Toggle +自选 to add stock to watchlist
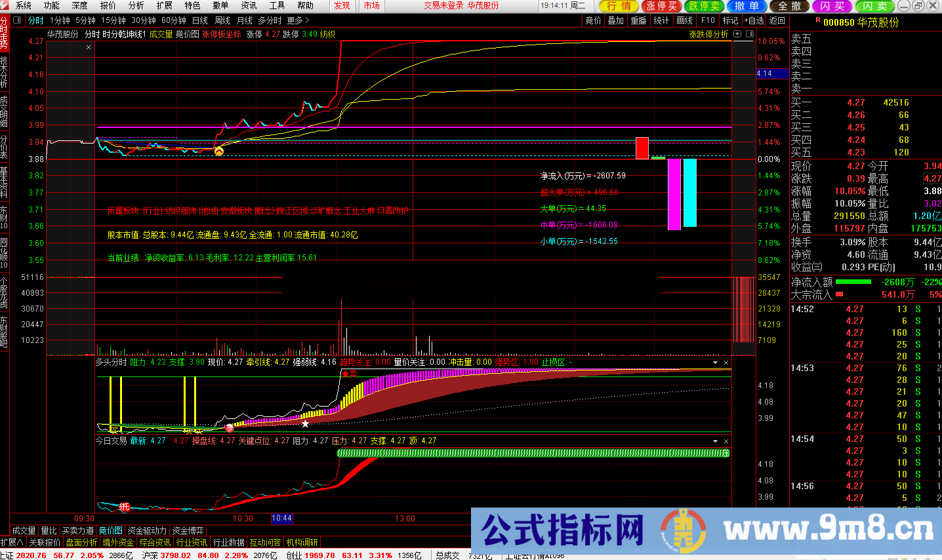The image size is (942, 560). pos(754,20)
